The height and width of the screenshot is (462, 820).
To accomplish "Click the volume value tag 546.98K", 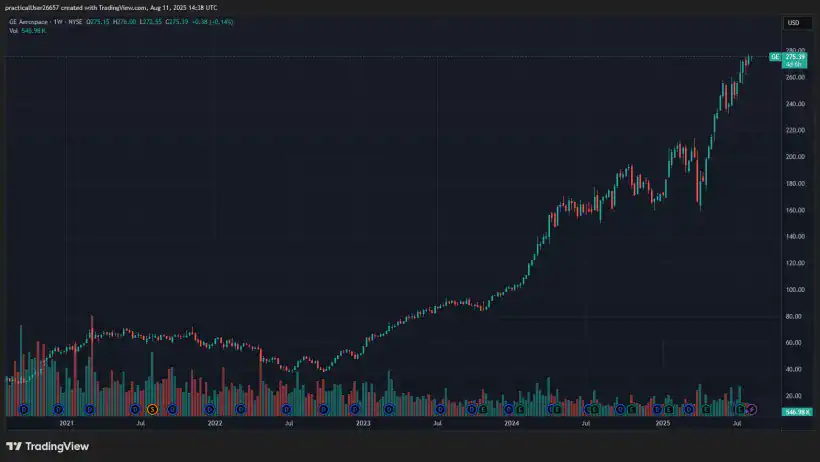I will [797, 412].
